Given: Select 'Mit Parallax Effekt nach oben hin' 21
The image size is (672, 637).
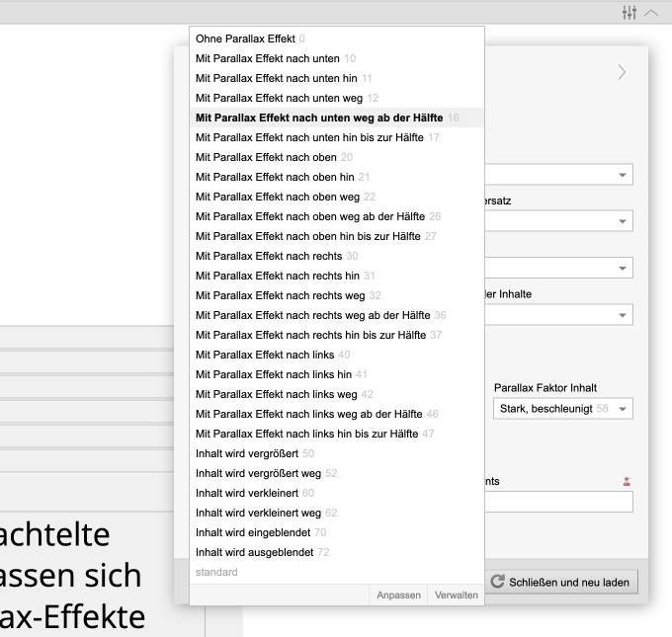Looking at the screenshot, I should point(337,177).
